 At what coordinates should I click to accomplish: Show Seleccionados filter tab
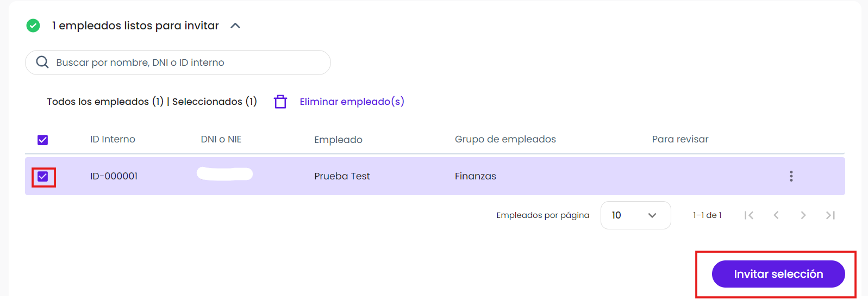coord(214,102)
